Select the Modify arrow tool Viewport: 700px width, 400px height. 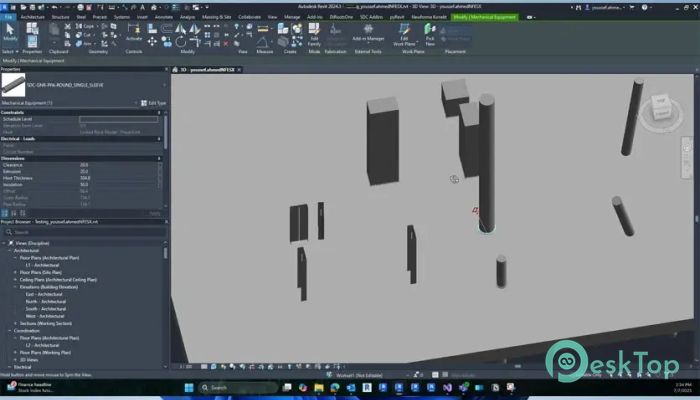point(10,33)
